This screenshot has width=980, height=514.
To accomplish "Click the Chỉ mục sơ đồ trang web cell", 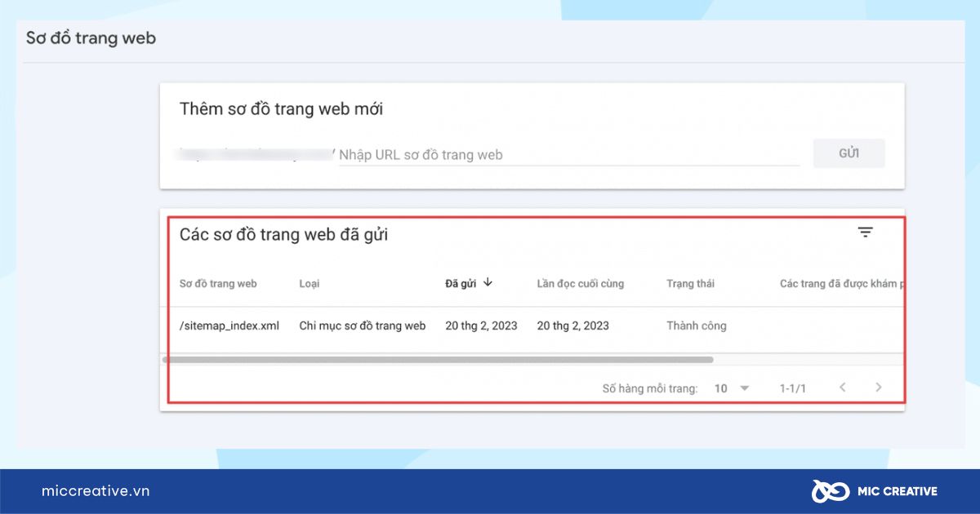I will click(x=363, y=326).
